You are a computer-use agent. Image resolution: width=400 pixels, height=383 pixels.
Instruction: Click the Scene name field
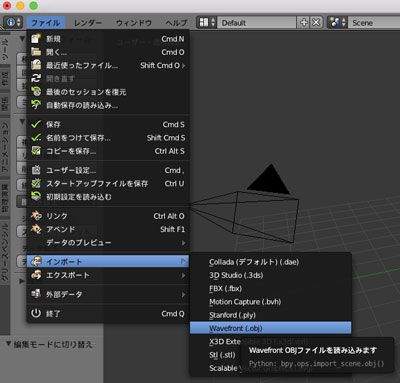374,23
